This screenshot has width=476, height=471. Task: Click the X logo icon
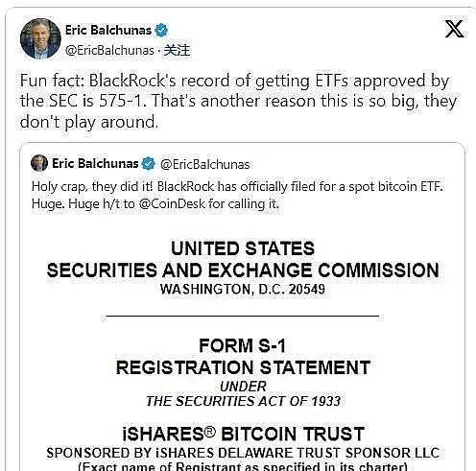[454, 29]
